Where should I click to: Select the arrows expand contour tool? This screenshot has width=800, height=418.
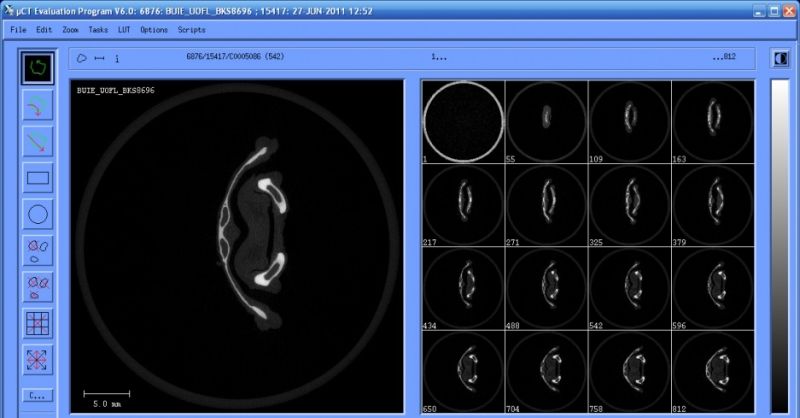coord(37,360)
